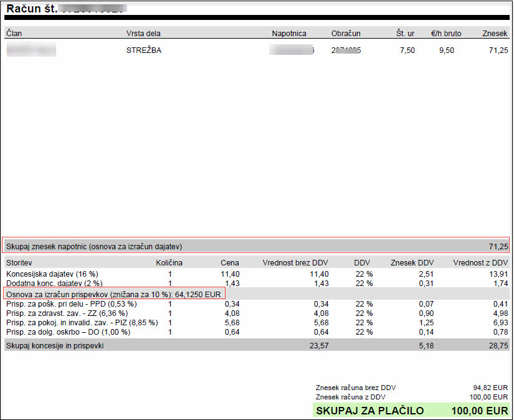Image resolution: width=514 pixels, height=420 pixels.
Task: Select the 'Količina' column header
Action: [169, 263]
